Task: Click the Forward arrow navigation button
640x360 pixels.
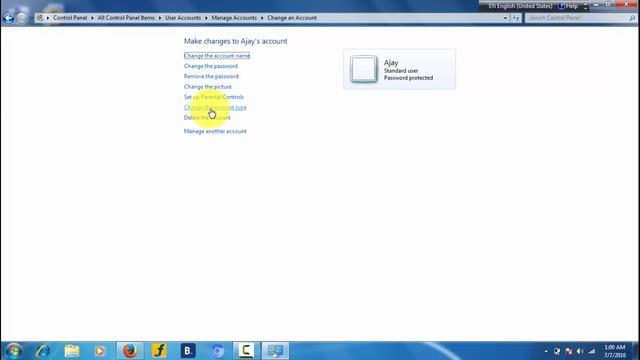Action: 22,18
